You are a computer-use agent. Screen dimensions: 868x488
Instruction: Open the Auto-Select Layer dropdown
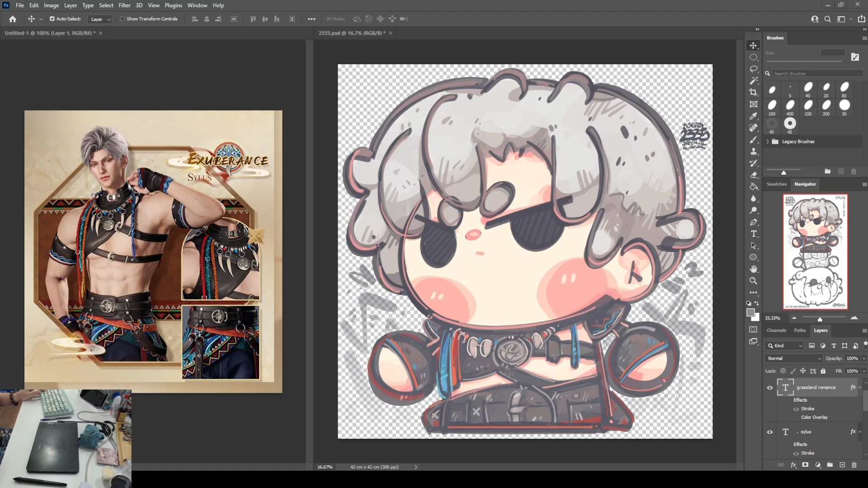[x=100, y=19]
